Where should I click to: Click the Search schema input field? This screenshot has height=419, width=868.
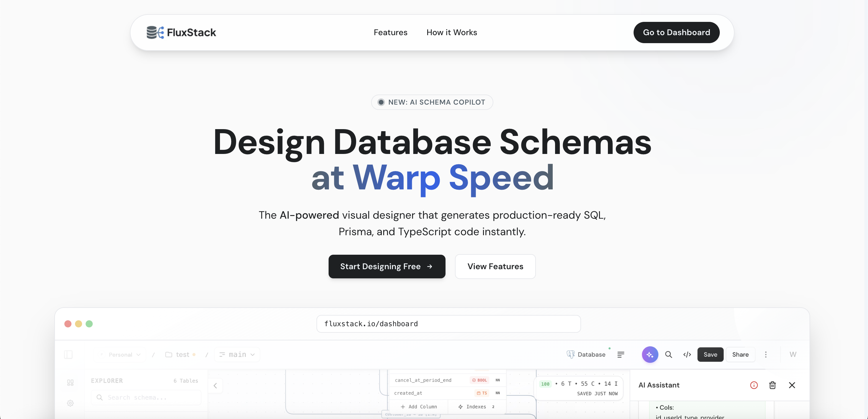pos(146,397)
